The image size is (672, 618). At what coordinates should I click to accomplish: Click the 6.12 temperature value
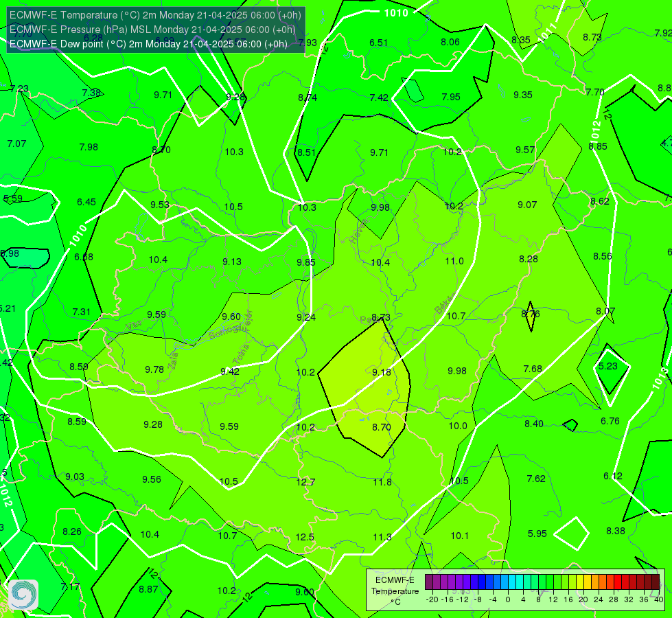tap(613, 476)
